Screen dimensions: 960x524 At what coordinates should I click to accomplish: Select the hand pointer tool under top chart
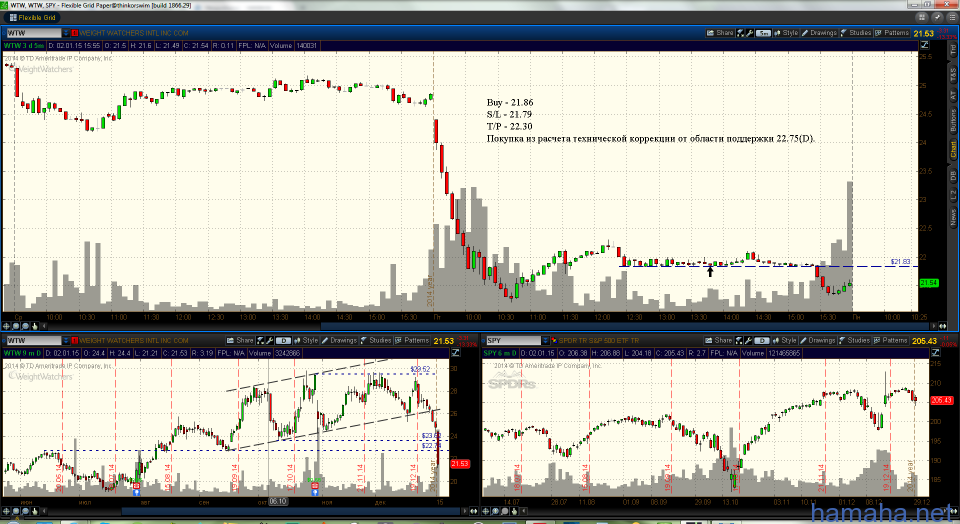[34, 326]
